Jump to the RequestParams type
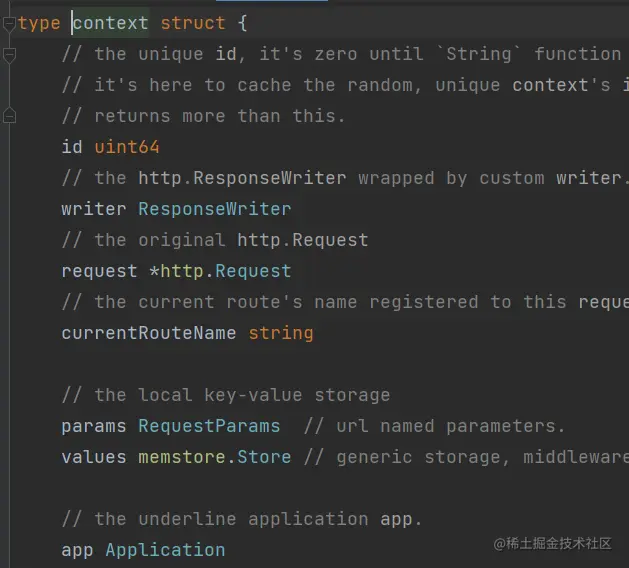Image resolution: width=629 pixels, height=568 pixels. click(209, 426)
